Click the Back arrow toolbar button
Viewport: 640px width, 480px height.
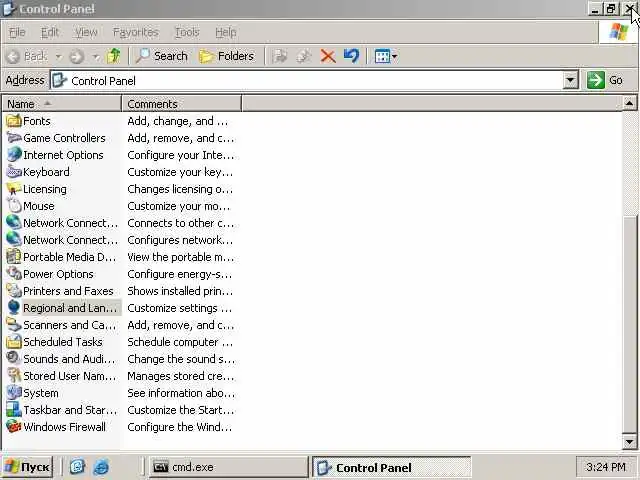(28, 56)
